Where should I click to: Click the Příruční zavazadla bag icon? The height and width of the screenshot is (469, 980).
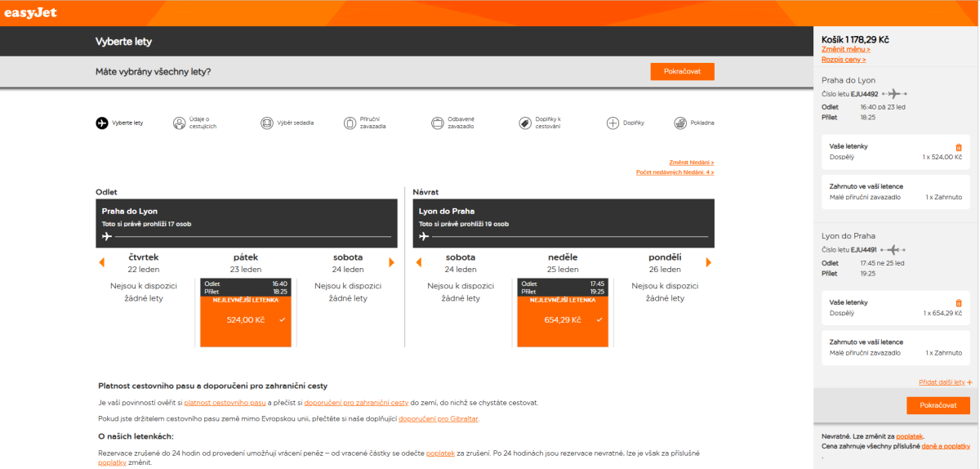coord(350,123)
